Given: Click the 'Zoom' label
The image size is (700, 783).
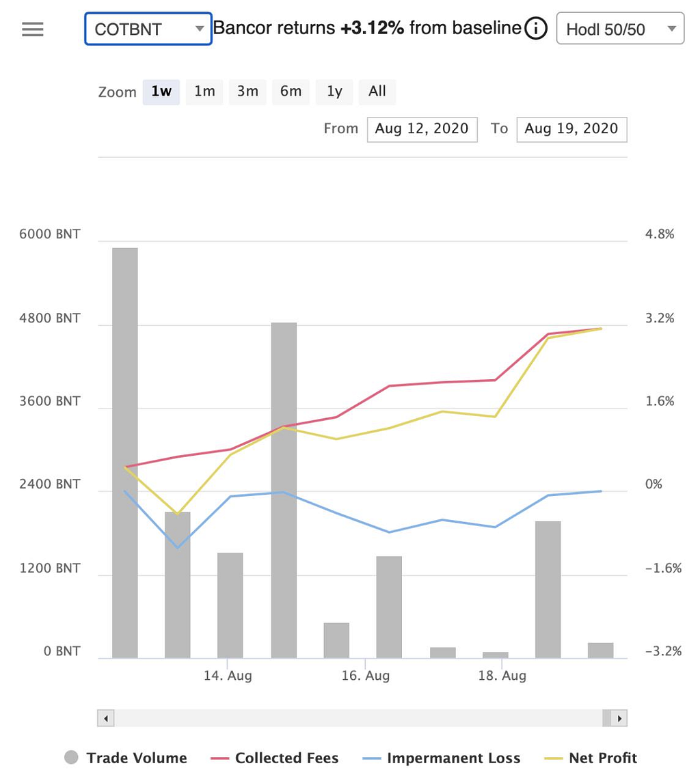Looking at the screenshot, I should (x=117, y=92).
